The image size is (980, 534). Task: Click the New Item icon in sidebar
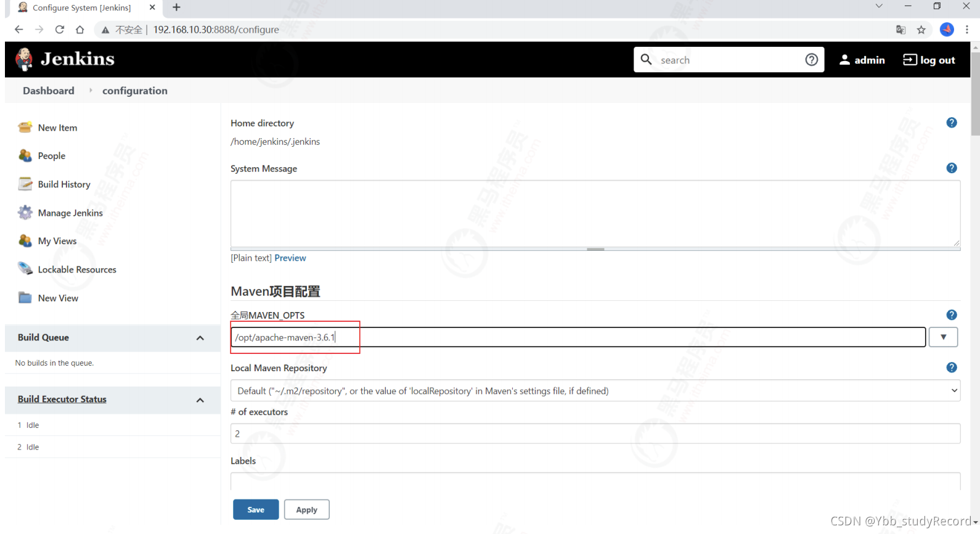[25, 128]
